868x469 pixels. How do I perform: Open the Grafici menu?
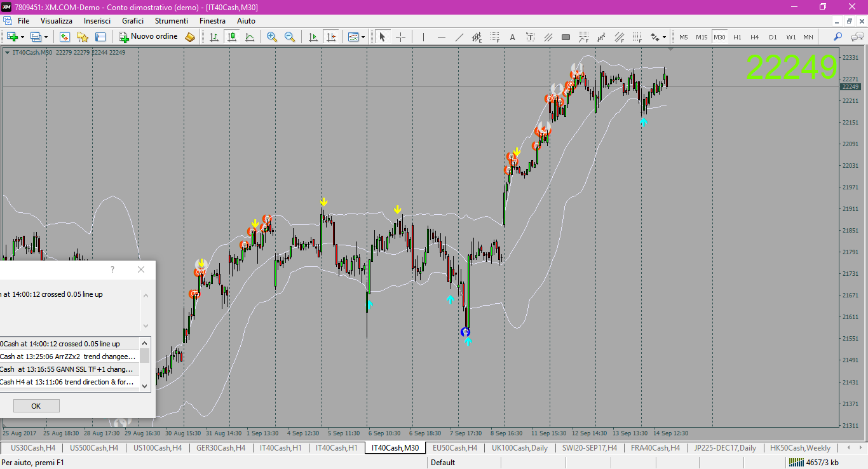[133, 21]
